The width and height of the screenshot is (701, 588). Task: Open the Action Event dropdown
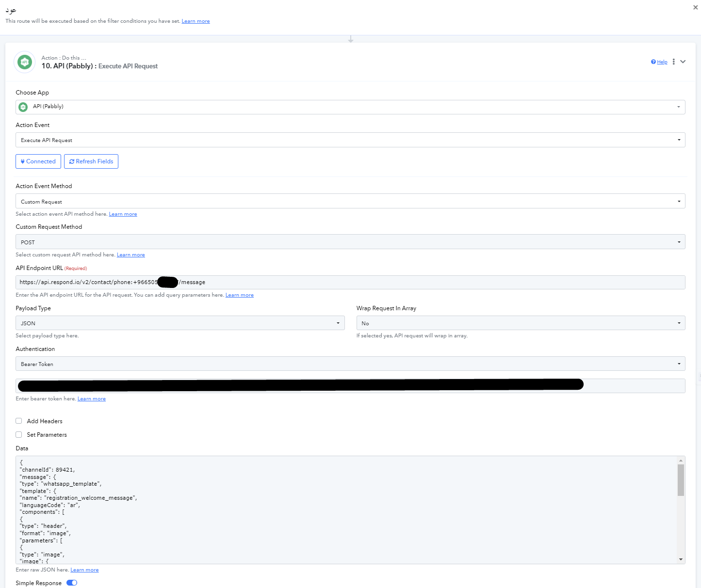pyautogui.click(x=350, y=140)
